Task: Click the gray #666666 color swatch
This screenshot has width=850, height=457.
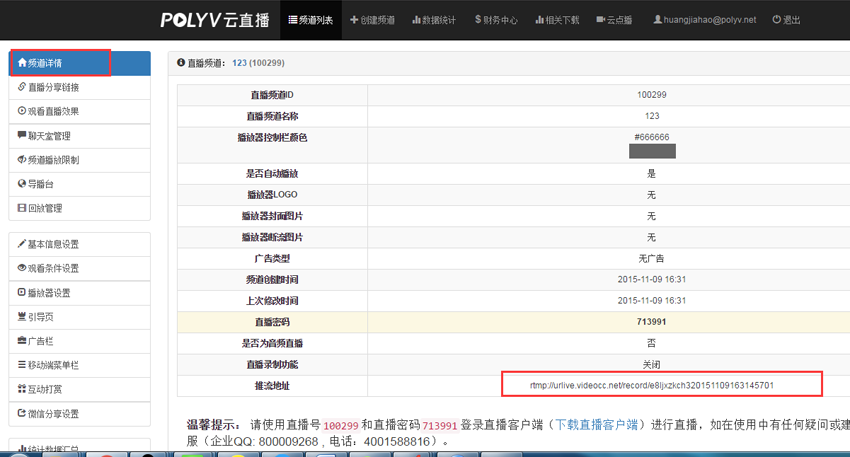Action: point(652,151)
